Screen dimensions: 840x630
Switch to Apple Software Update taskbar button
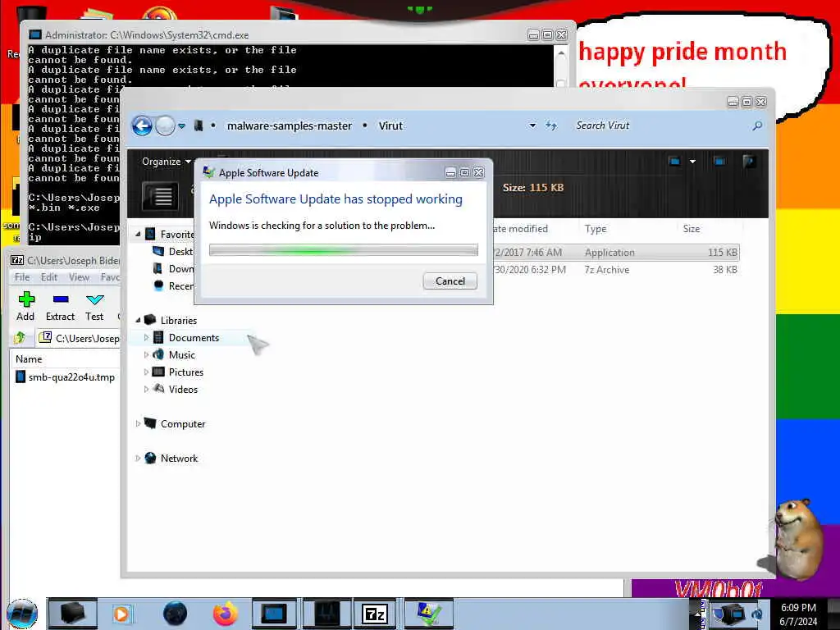(x=428, y=614)
